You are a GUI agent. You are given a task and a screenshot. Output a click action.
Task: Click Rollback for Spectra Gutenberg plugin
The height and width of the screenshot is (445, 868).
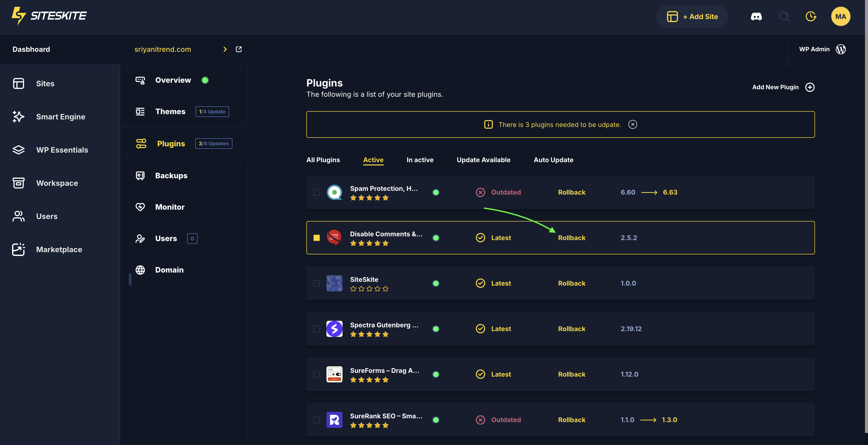(571, 329)
